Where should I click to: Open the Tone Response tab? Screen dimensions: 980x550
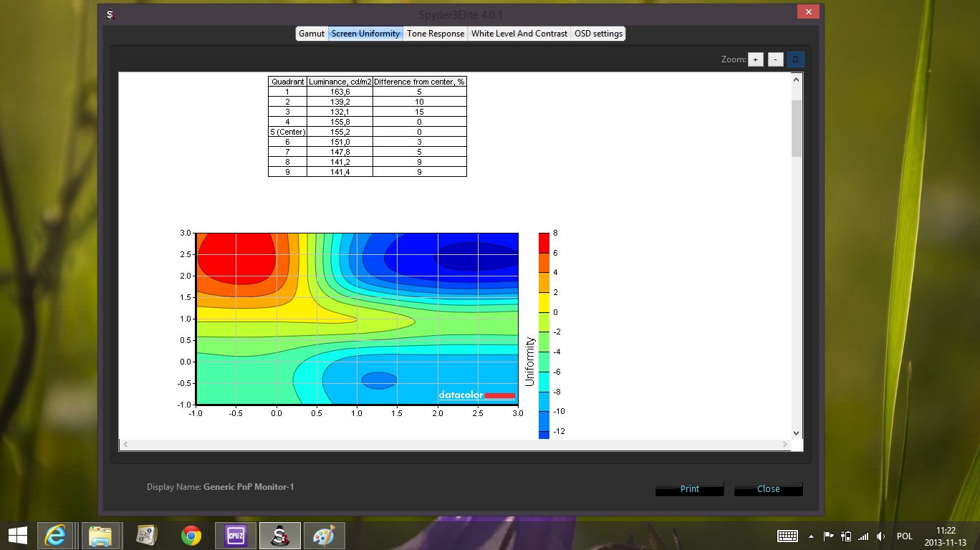(x=436, y=34)
